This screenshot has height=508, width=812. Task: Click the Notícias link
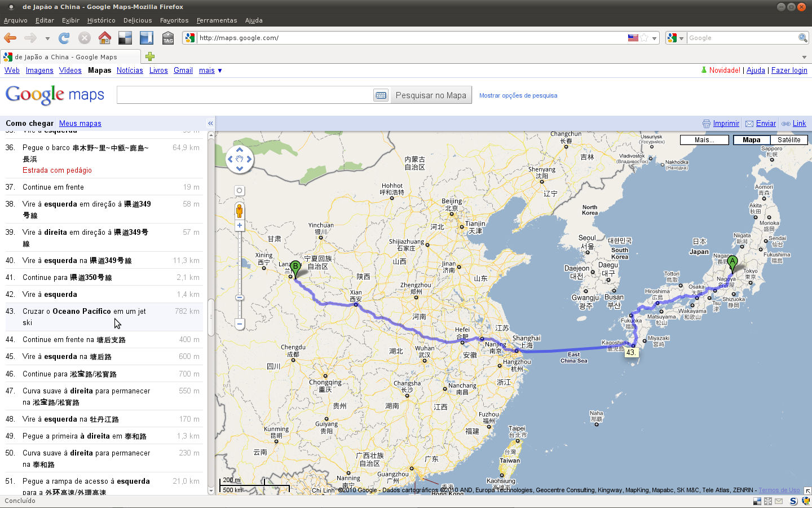point(130,71)
